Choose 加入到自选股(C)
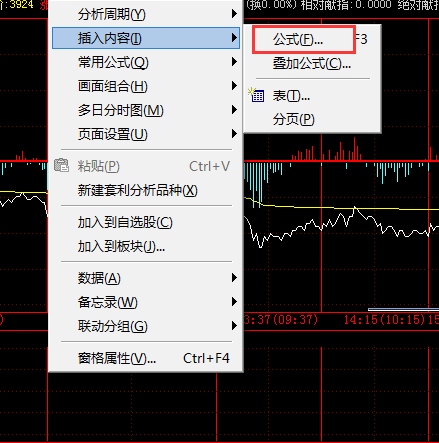439x443 pixels. pos(146,222)
